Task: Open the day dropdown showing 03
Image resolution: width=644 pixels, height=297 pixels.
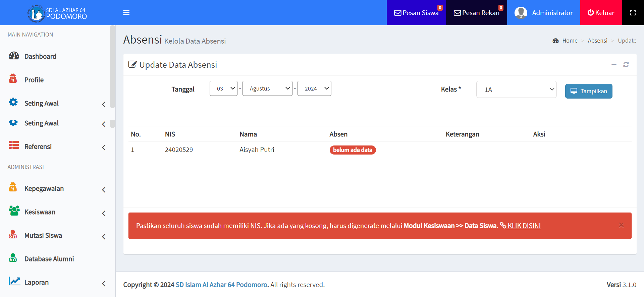Action: [x=223, y=88]
